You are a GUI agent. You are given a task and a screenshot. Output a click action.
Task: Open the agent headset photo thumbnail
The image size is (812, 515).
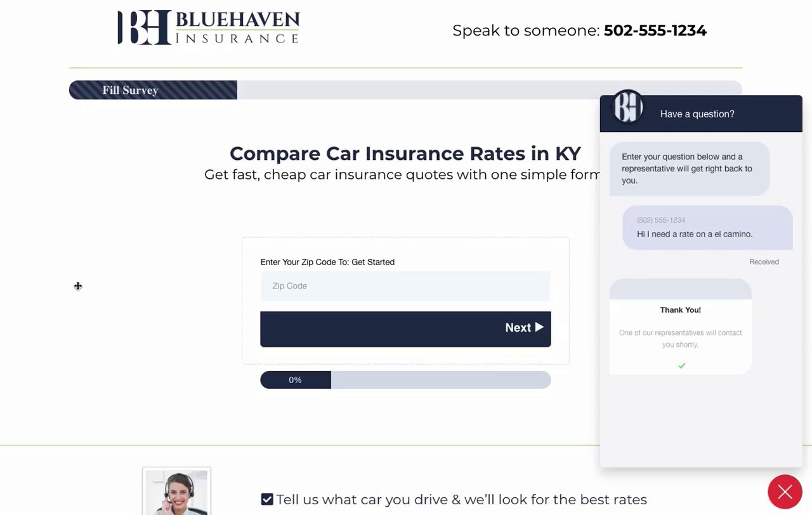click(176, 492)
